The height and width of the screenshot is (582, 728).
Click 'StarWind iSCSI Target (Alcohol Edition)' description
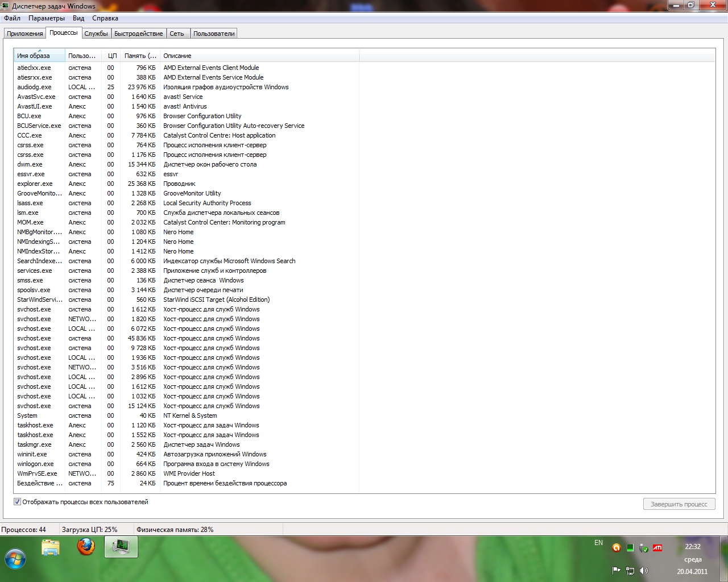pos(217,300)
